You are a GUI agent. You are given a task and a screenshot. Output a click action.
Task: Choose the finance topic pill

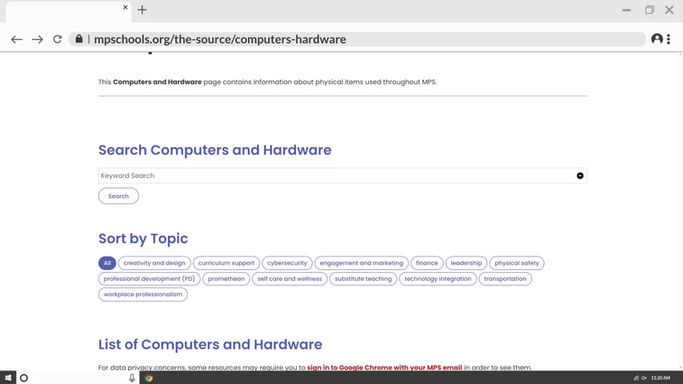427,263
